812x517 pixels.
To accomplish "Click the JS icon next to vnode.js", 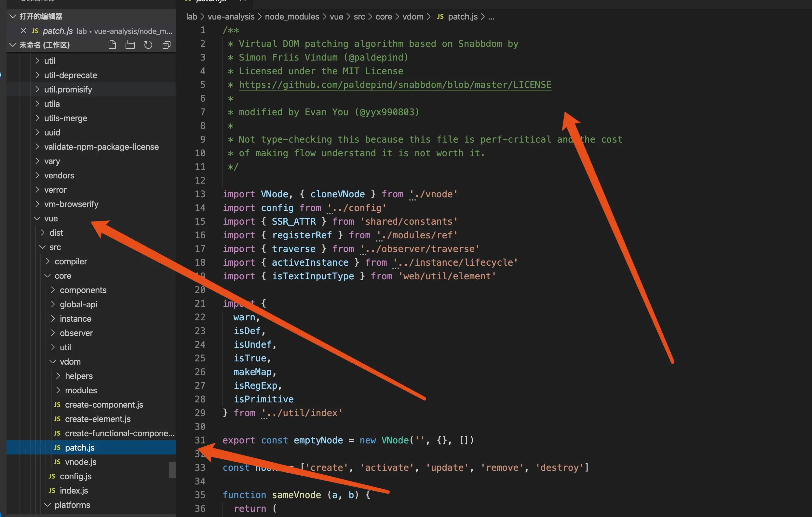I will click(x=57, y=462).
